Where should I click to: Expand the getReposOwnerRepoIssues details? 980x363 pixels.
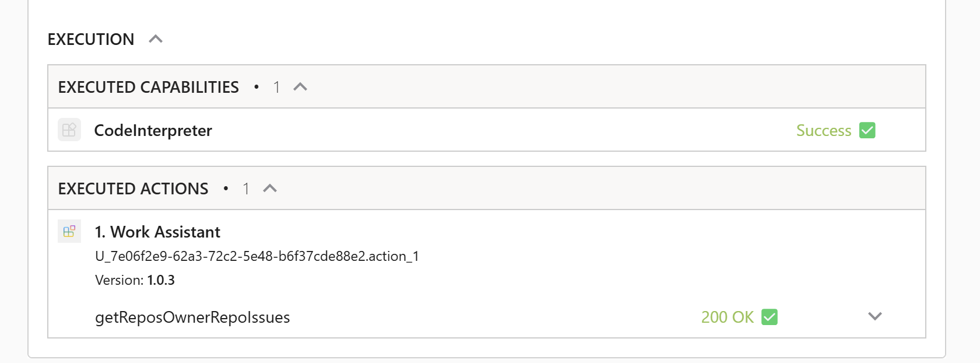click(874, 316)
